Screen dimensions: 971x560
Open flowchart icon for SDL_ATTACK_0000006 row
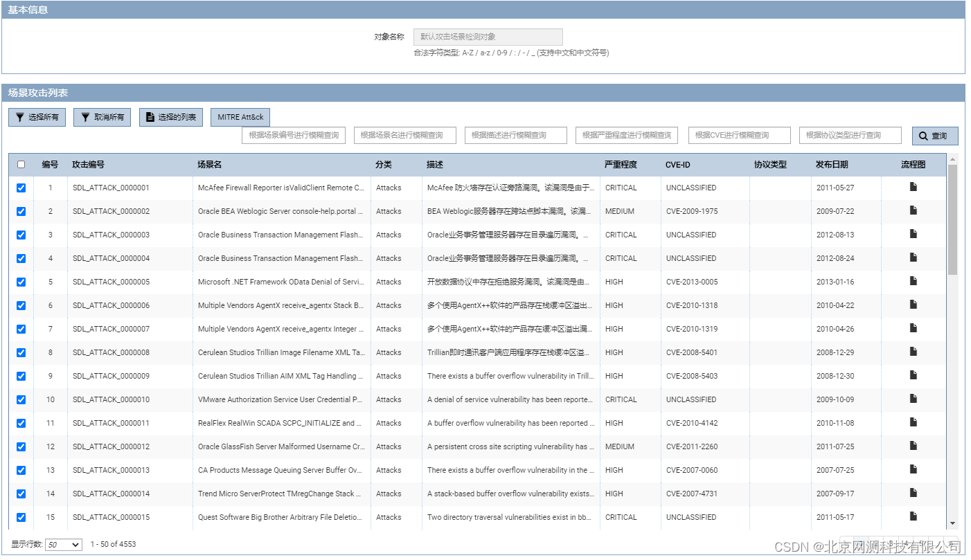tap(914, 305)
